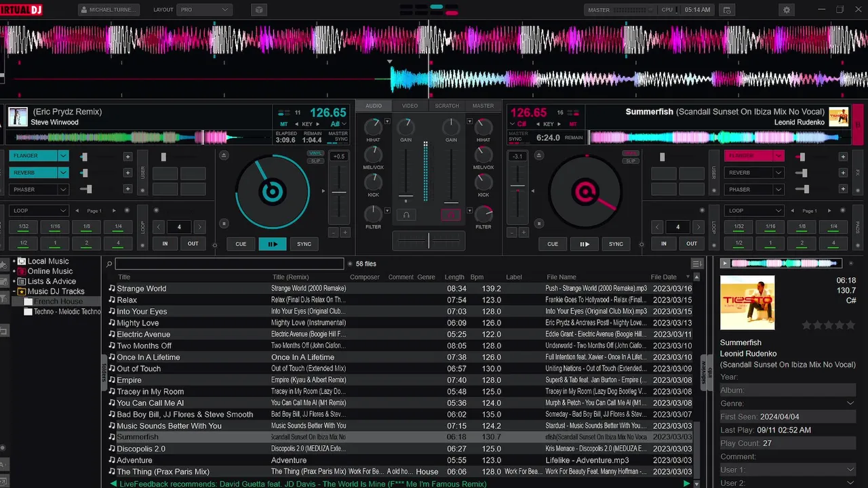Open right deck FLANGER effect dropdown arrow
This screenshot has height=488, width=868.
click(778, 156)
